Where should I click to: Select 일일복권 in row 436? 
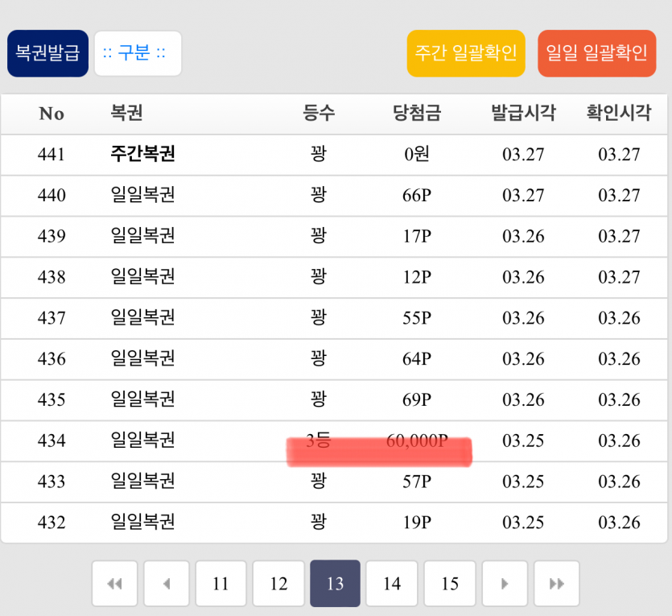(x=142, y=358)
